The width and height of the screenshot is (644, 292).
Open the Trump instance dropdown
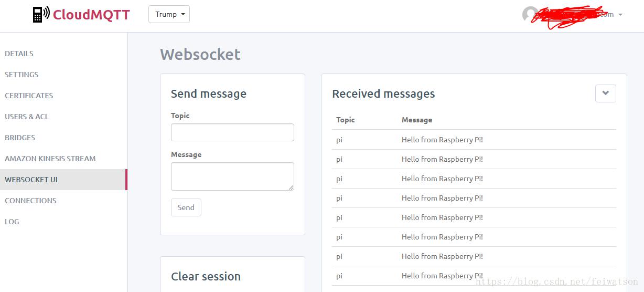click(169, 14)
